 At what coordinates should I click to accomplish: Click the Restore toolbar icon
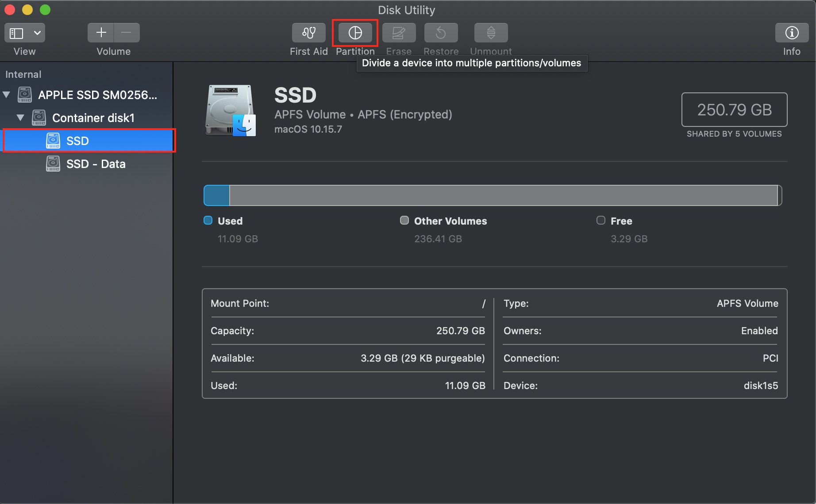point(441,33)
